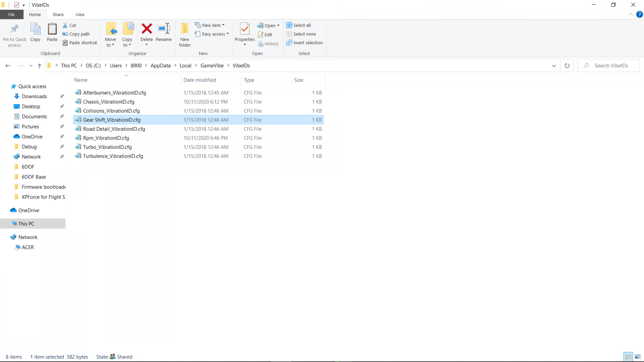644x362 pixels.
Task: Click the Forward navigation arrow
Action: point(21,66)
